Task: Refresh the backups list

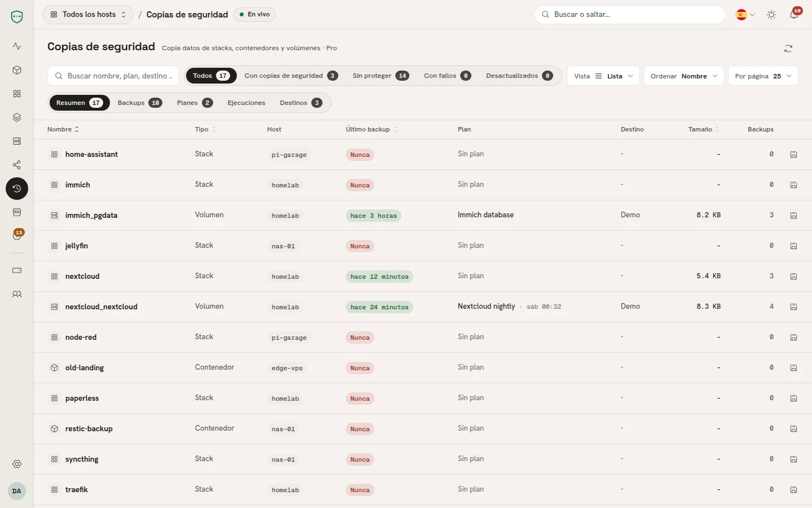Action: point(788,49)
